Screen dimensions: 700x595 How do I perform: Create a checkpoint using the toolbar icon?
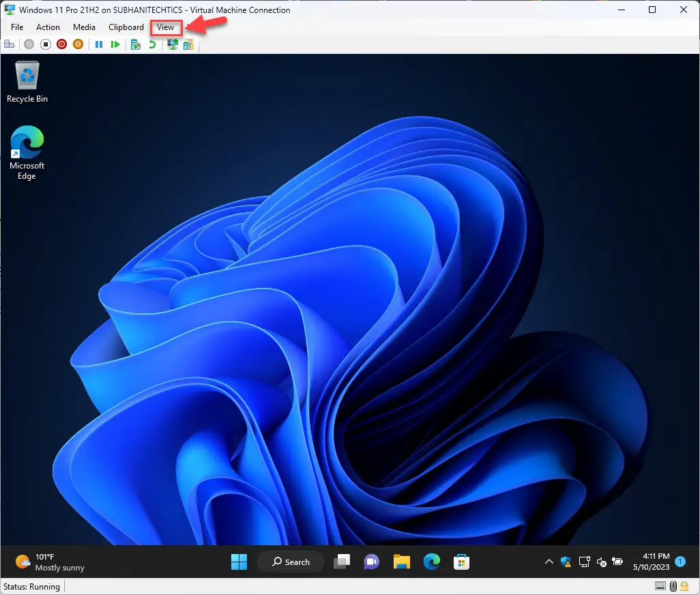[x=136, y=44]
